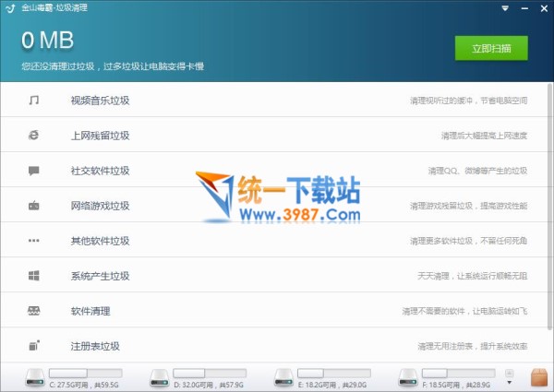Image resolution: width=554 pixels, height=392 pixels.
Task: Click the 清理后大幅提高上网速度 description text
Action: pyautogui.click(x=484, y=136)
